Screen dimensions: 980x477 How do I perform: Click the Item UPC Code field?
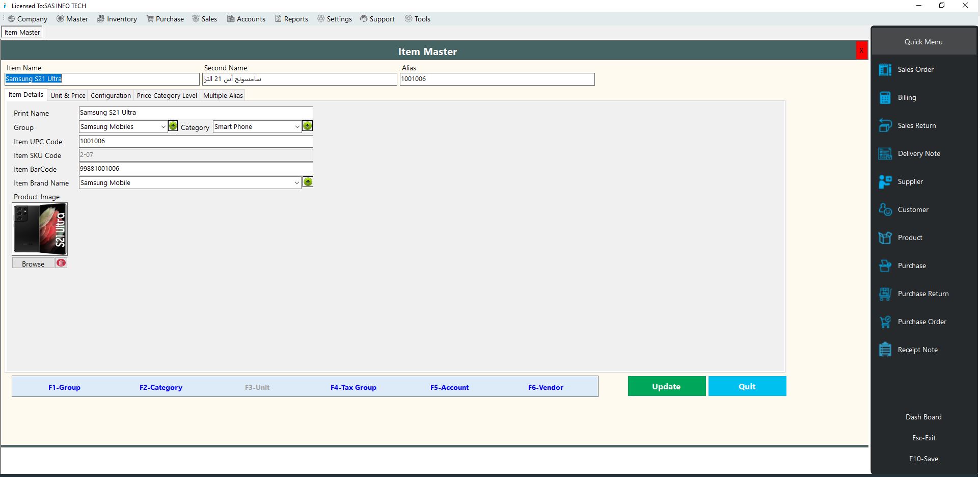click(x=196, y=141)
